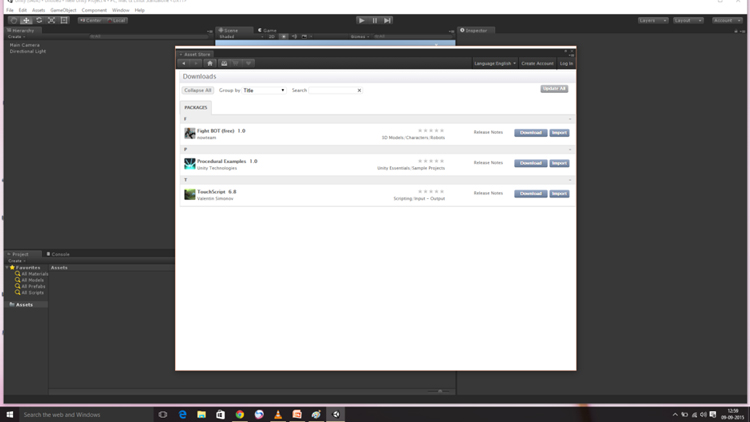Import the Fight BOT package

[559, 133]
